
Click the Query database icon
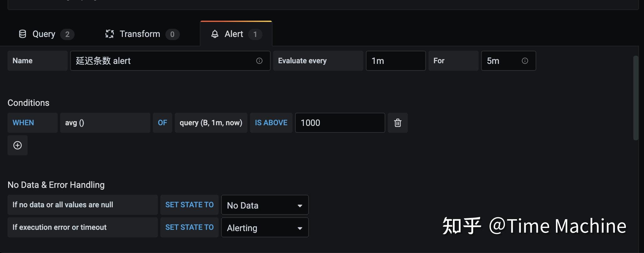tap(23, 34)
